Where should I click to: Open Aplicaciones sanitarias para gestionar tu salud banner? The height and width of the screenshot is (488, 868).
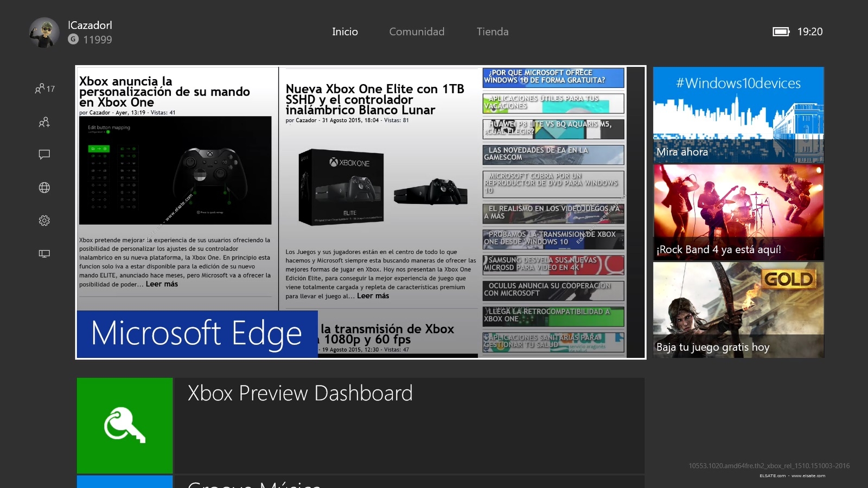point(553,343)
